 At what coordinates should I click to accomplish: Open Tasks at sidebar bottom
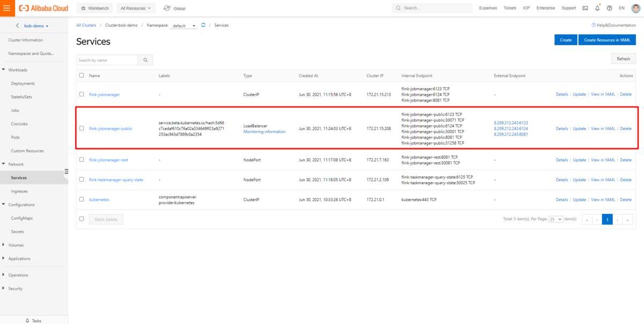click(x=33, y=320)
